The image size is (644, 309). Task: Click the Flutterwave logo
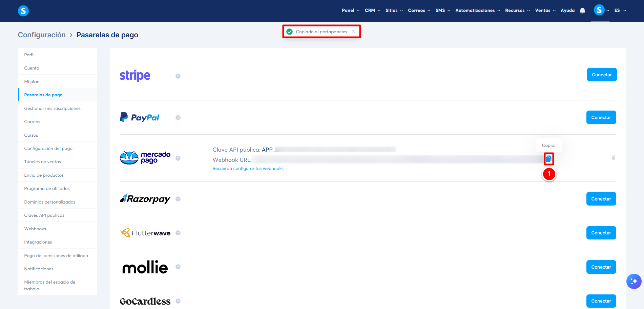click(x=145, y=233)
